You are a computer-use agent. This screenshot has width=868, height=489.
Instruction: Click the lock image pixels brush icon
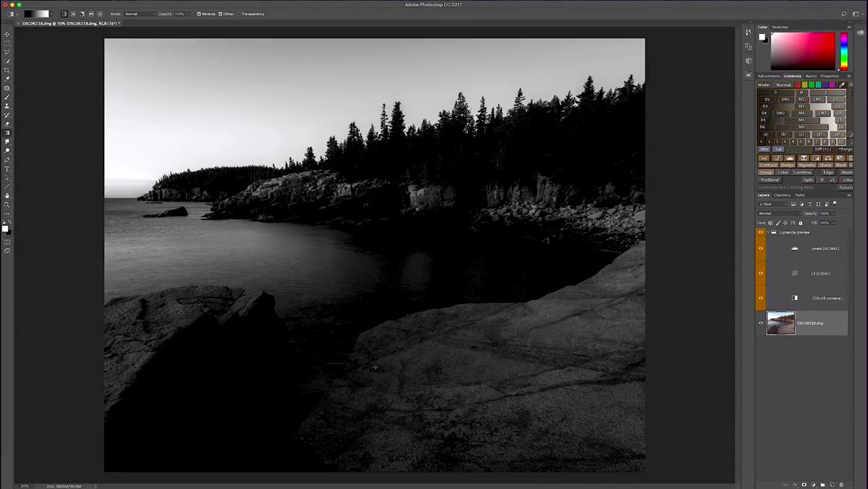point(778,223)
